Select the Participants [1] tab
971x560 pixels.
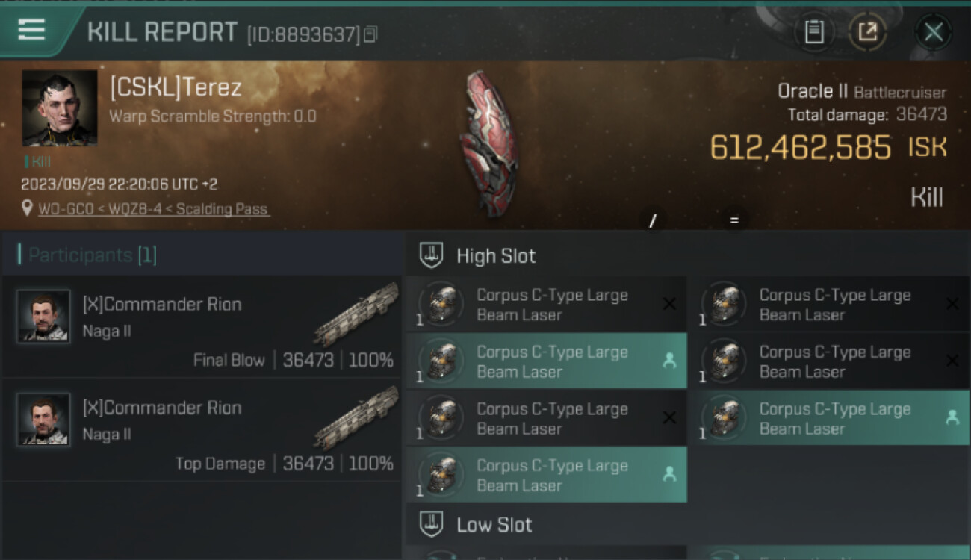88,255
